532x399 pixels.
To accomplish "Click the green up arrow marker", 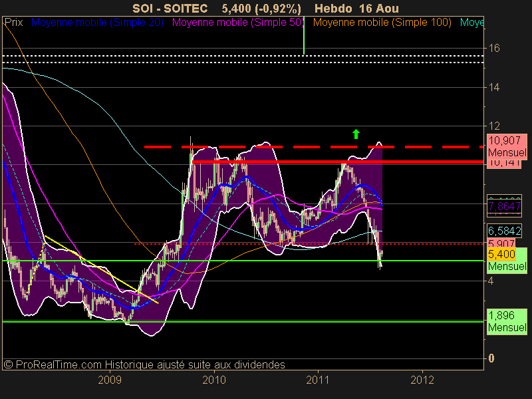I will click(x=356, y=134).
